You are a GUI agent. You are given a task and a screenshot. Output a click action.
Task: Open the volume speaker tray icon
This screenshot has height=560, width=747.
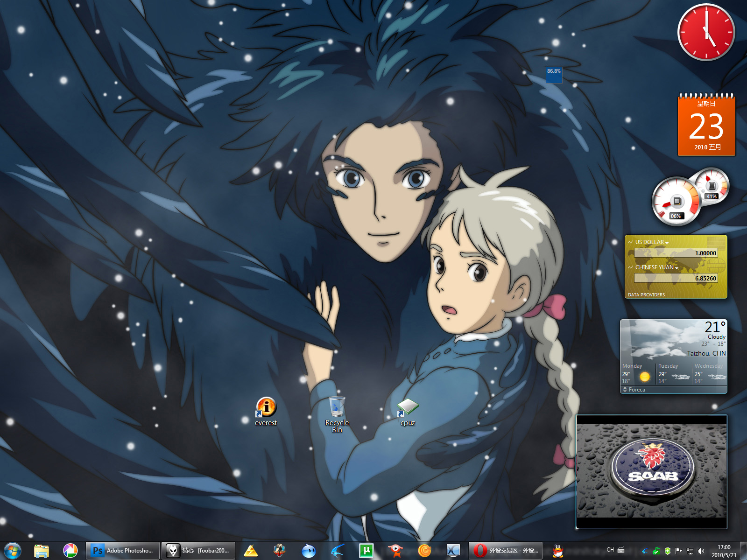click(x=701, y=551)
